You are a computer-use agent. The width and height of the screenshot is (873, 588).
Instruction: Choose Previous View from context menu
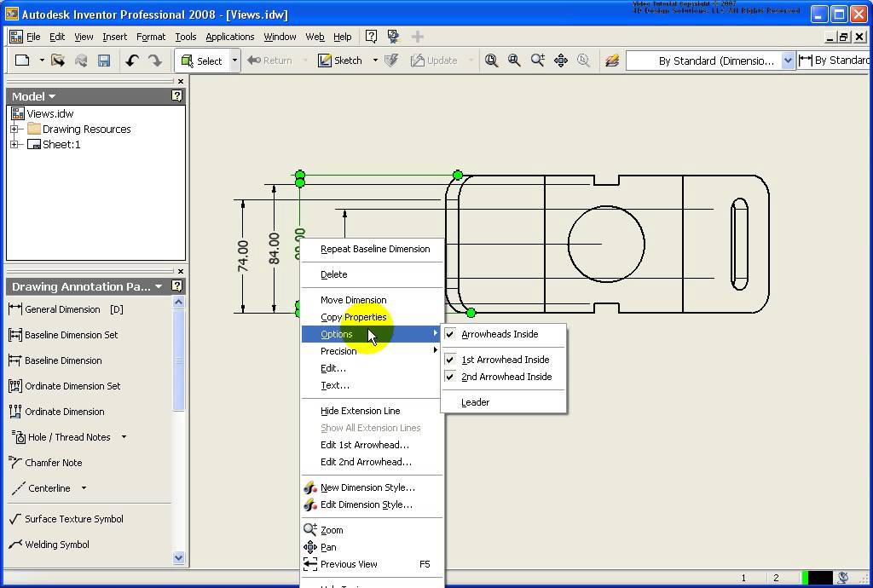pyautogui.click(x=372, y=564)
